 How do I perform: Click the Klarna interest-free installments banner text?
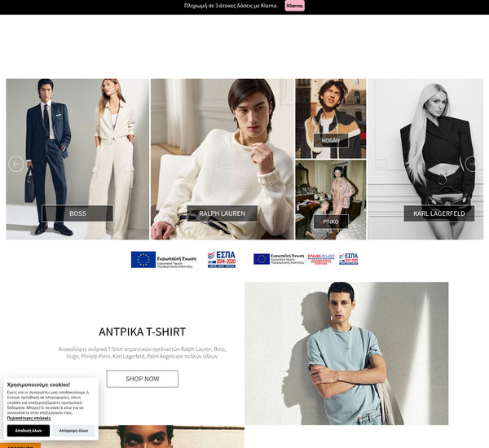(x=231, y=6)
